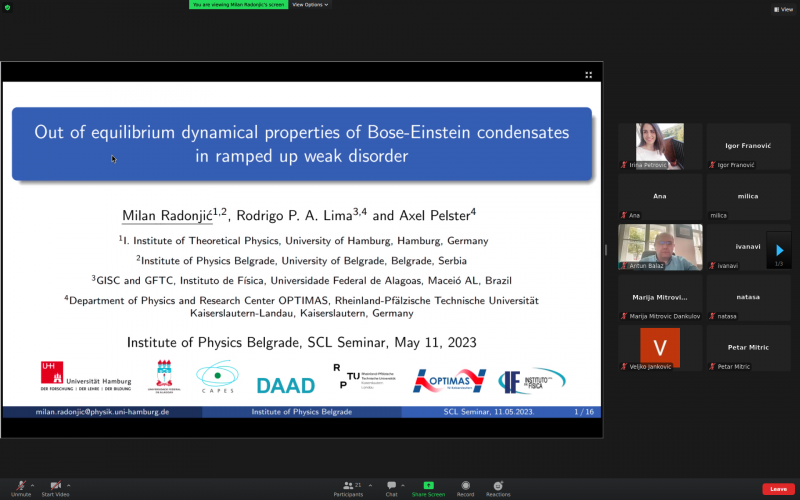Click muted mic icon on Irina Petrovic's tile
This screenshot has width=800, height=500.
pos(623,165)
